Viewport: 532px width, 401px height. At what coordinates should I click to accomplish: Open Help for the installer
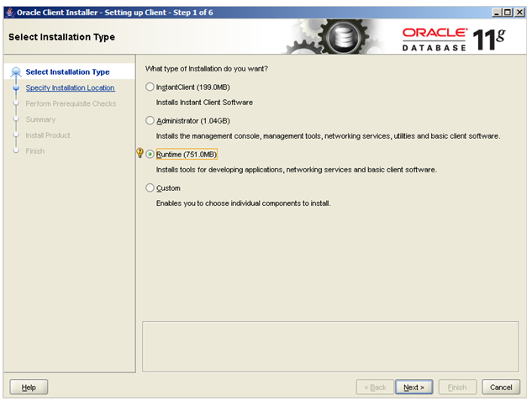[x=29, y=387]
